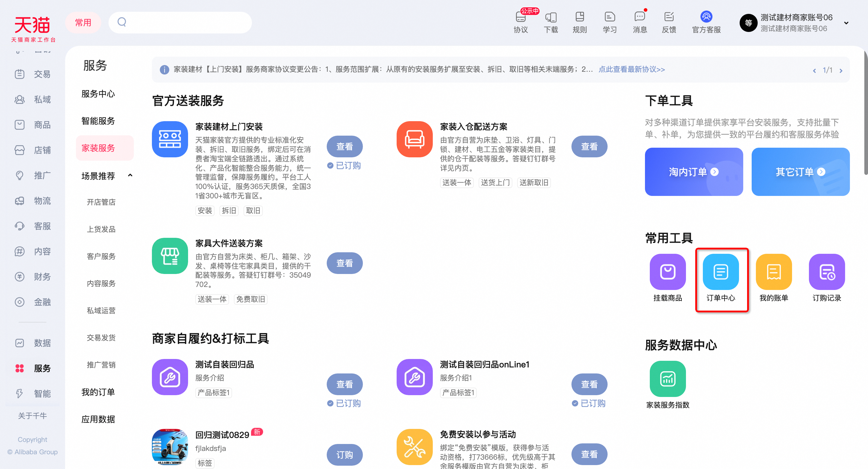
Task: Click 测试自装回归品 wrench icon
Action: [170, 377]
